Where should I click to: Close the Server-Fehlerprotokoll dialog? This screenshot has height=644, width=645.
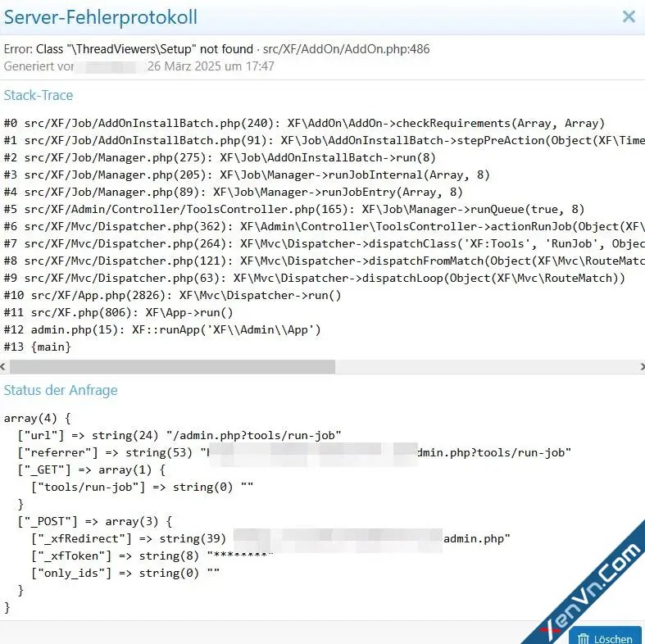(x=629, y=17)
